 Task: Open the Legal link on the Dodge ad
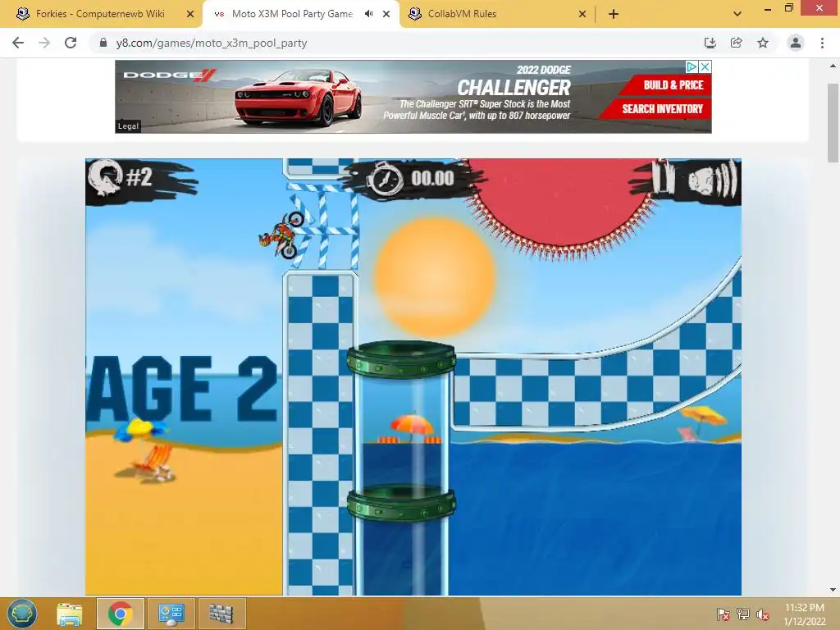128,126
